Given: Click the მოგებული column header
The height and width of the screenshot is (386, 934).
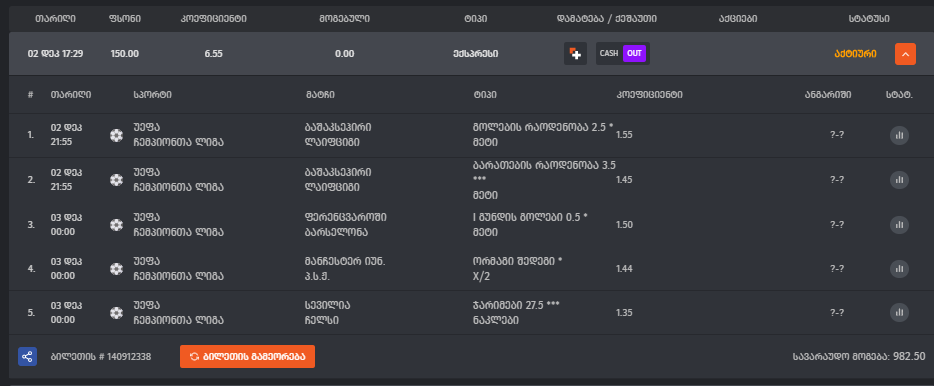Looking at the screenshot, I should click(344, 18).
